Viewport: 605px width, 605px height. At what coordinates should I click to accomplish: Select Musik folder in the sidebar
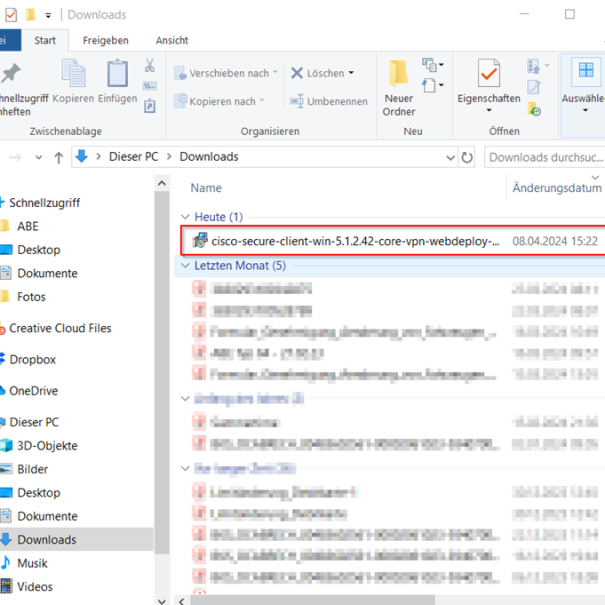point(32,563)
